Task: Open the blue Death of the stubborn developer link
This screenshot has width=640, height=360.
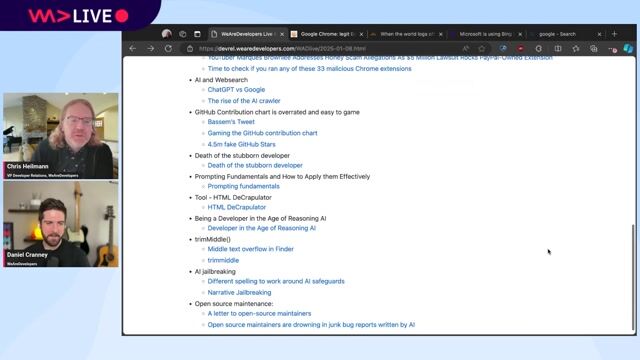Action: tap(255, 165)
